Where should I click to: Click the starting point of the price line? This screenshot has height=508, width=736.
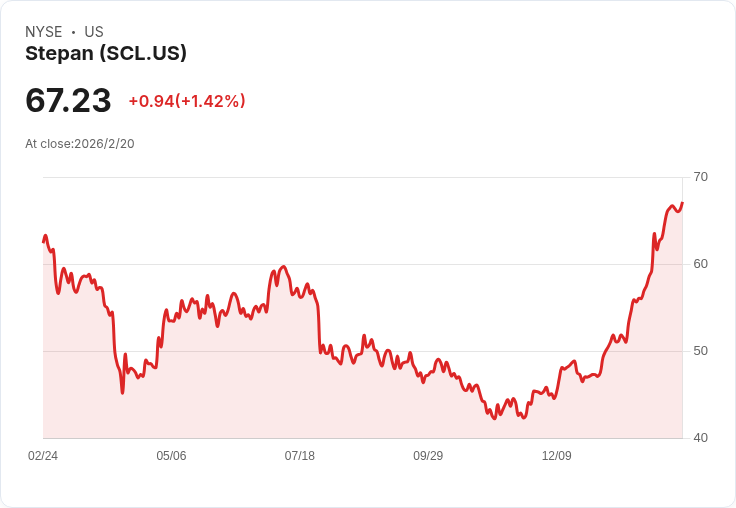point(43,241)
